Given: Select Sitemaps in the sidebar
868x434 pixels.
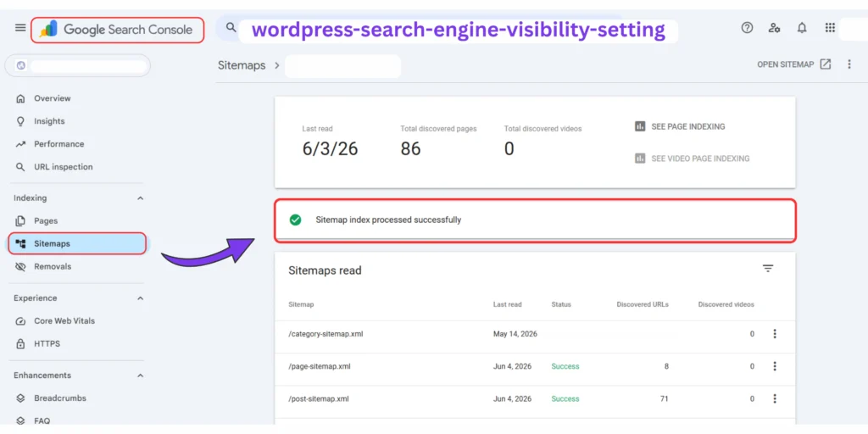Looking at the screenshot, I should [x=77, y=243].
